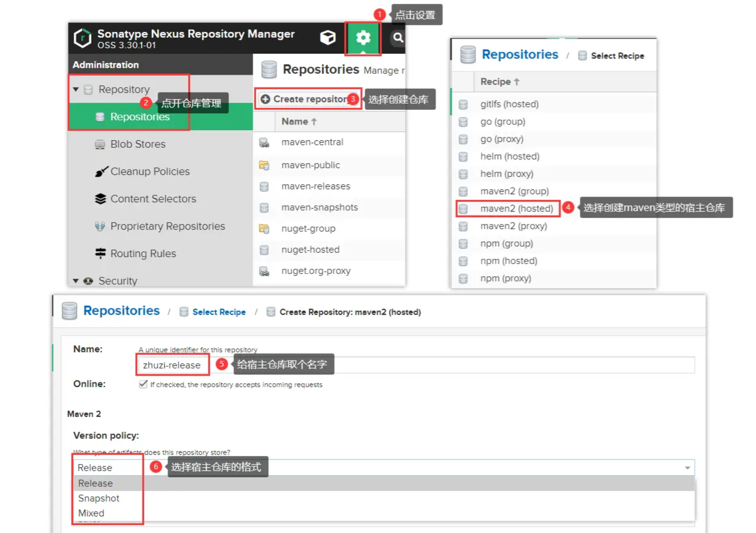The image size is (756, 533).
Task: Click the helm (hosted) recipe icon
Action: (x=463, y=156)
